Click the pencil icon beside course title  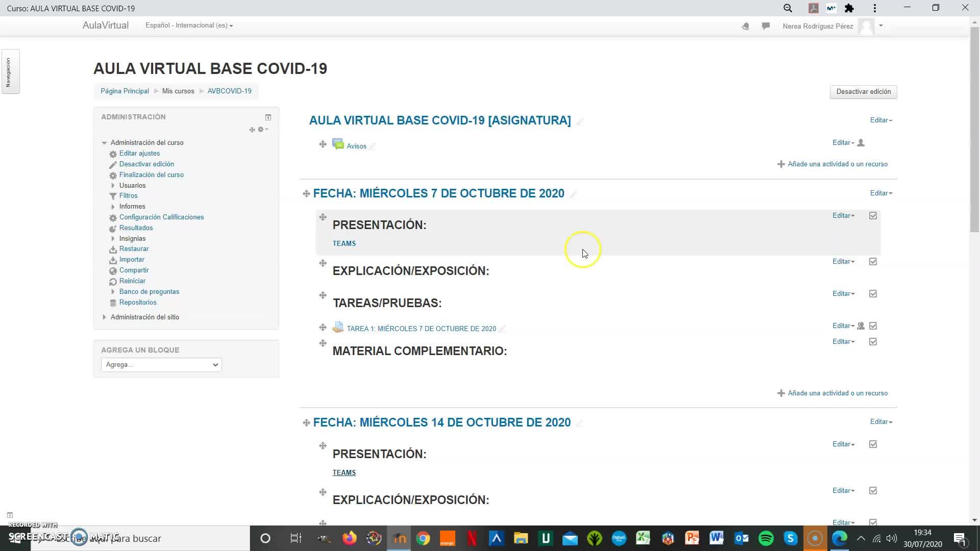580,121
